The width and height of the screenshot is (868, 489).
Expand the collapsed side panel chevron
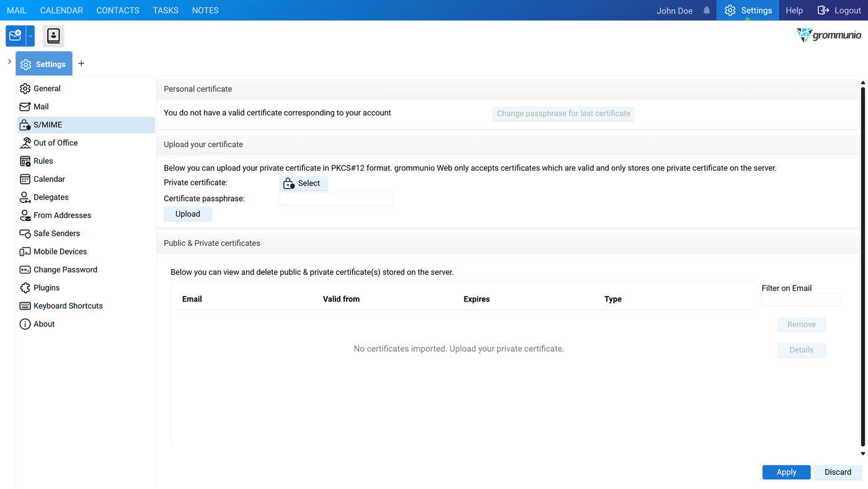click(9, 61)
